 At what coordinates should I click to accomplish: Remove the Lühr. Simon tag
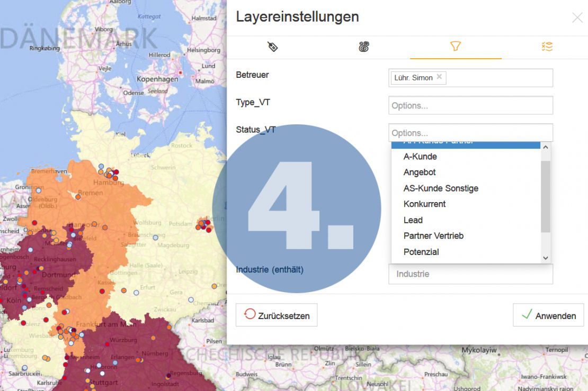439,77
